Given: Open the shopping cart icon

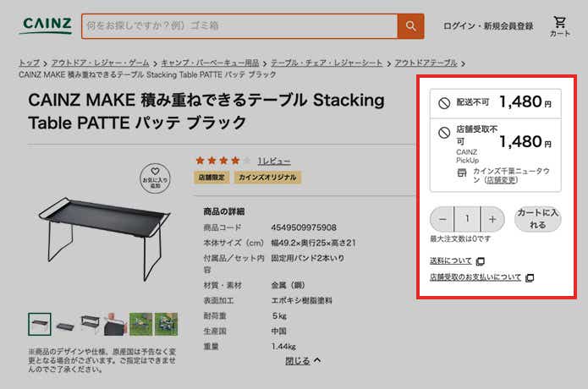Looking at the screenshot, I should [560, 26].
